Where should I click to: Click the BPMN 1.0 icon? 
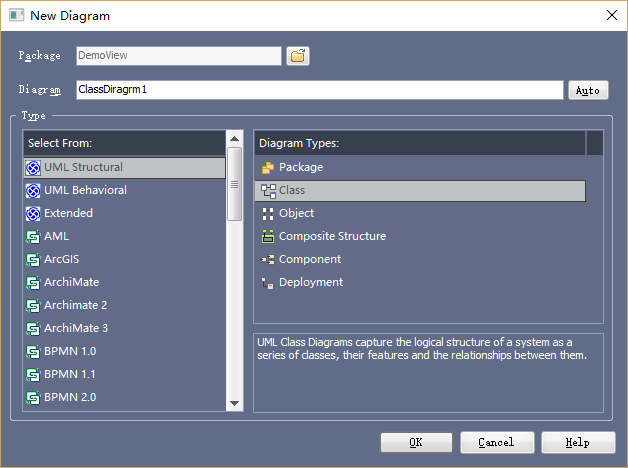point(33,352)
